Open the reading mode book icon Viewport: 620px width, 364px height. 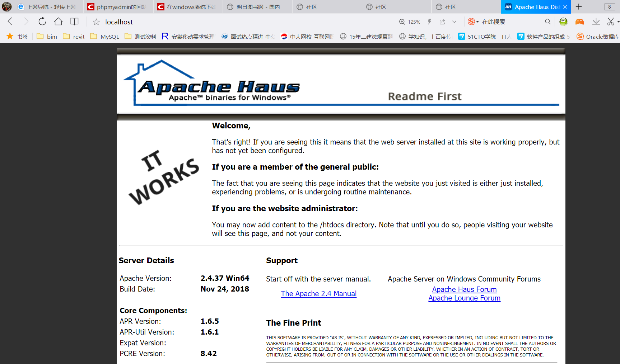74,22
